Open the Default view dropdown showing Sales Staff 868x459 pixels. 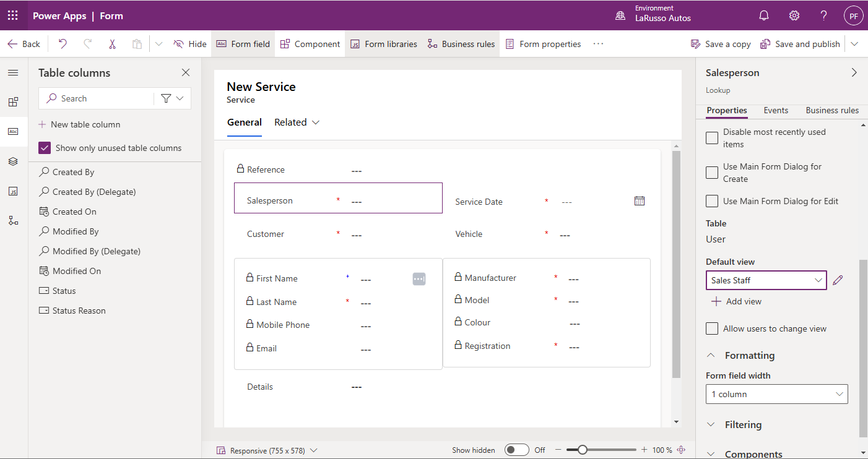(x=766, y=280)
